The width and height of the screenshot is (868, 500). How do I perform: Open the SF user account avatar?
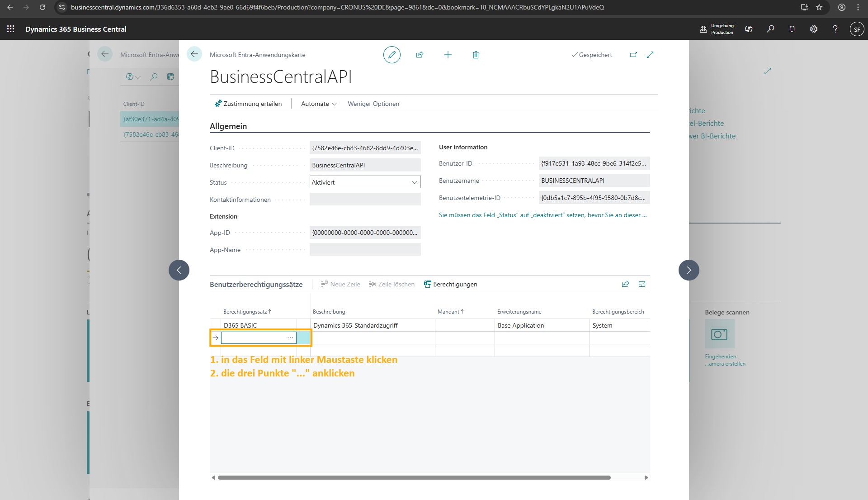pos(857,29)
